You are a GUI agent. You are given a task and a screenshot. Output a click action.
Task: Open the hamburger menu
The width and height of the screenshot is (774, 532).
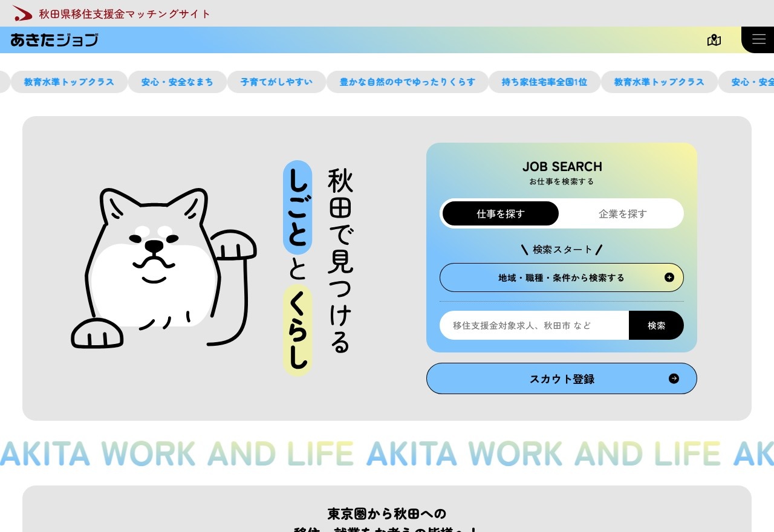[x=758, y=40]
